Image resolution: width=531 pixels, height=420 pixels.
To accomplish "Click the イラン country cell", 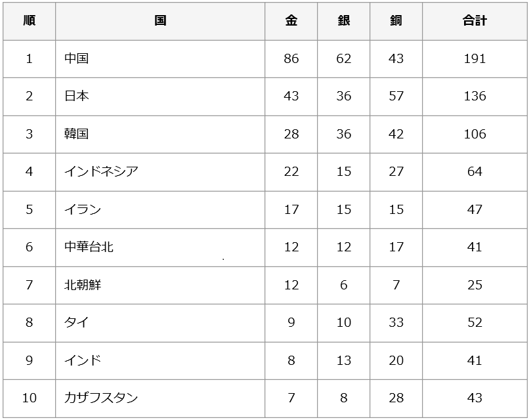I will (x=160, y=210).
